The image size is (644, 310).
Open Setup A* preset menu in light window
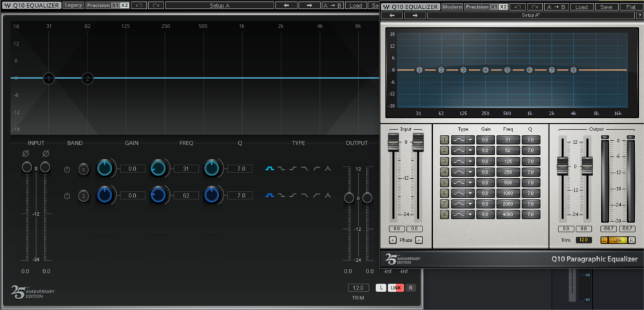531,15
